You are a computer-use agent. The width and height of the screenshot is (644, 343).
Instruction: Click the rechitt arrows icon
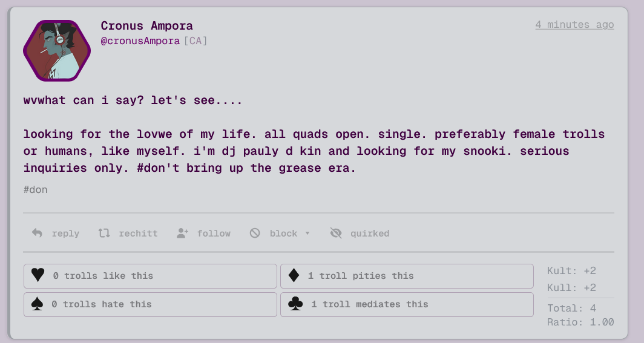click(104, 233)
